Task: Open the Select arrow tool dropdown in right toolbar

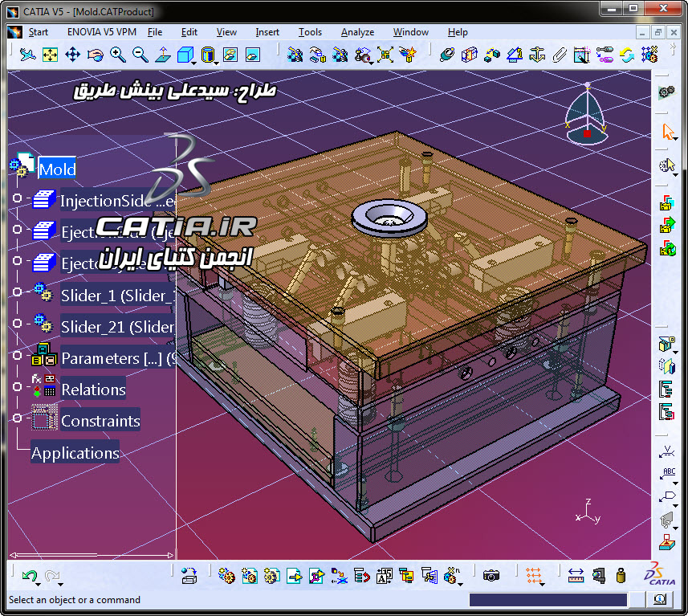Action: tap(676, 139)
